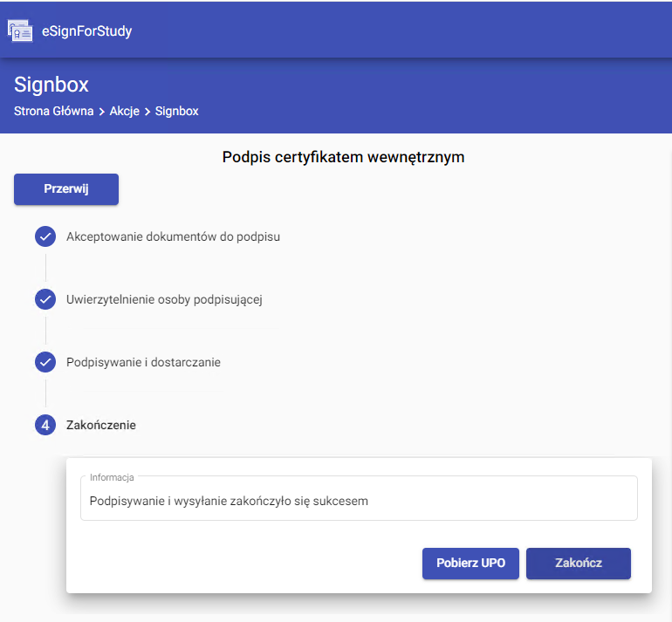The image size is (672, 622).
Task: Download receipt with Pobierz UPO button
Action: coord(470,563)
